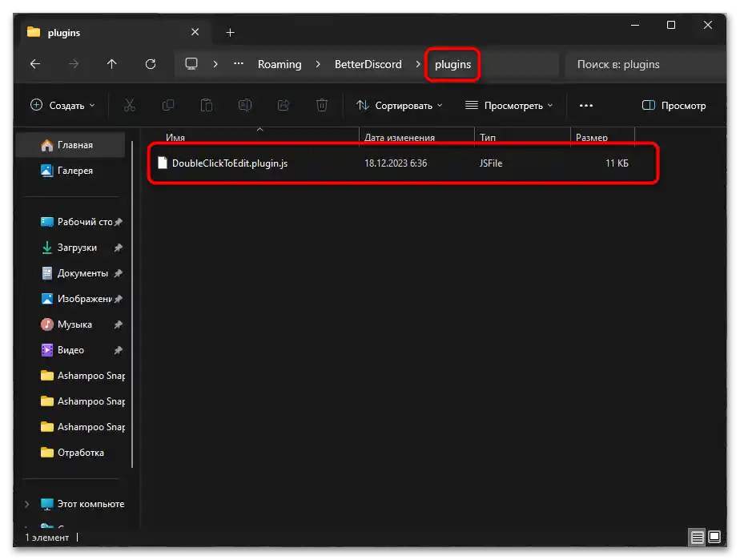The height and width of the screenshot is (560, 740).
Task: Open Галерея in the navigation pane
Action: pos(70,171)
